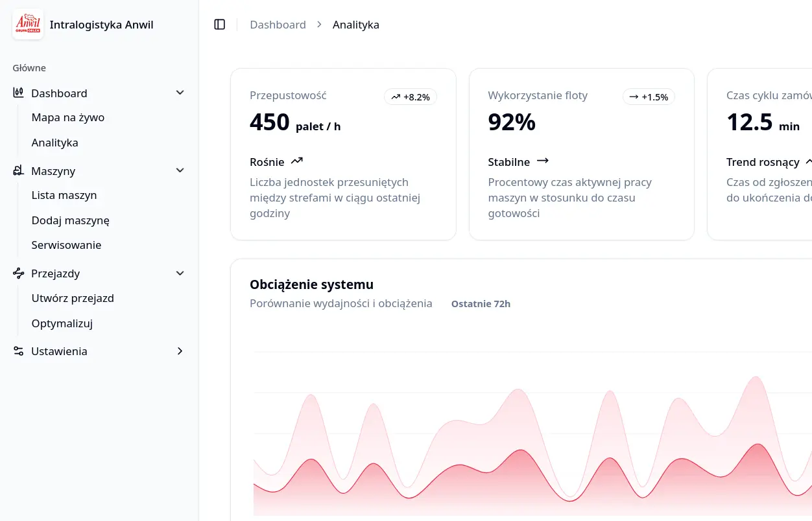Collapse the Dashboard section chevron

(180, 93)
